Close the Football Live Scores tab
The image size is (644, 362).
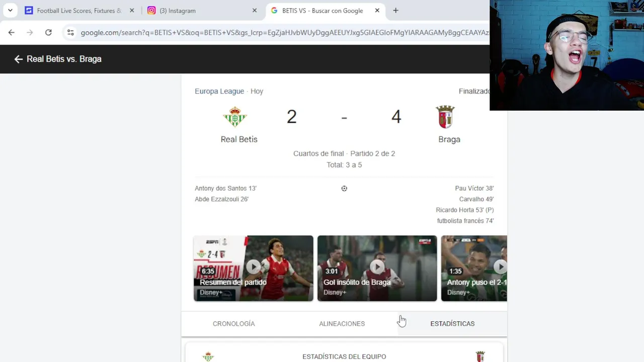[x=132, y=11]
